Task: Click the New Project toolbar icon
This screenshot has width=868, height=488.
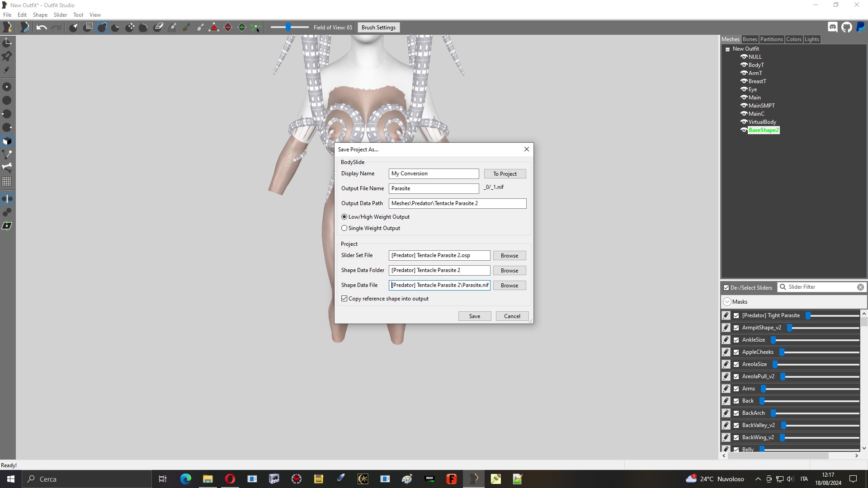Action: pyautogui.click(x=7, y=28)
